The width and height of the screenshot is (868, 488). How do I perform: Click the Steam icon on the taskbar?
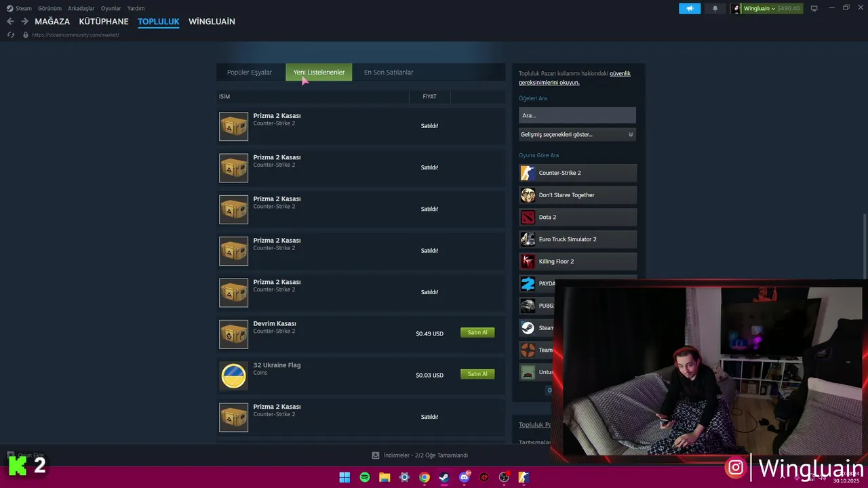click(444, 477)
